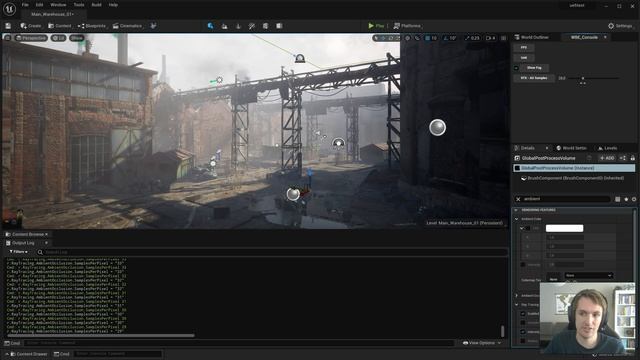Activate Landscape mode icon

click(x=224, y=26)
